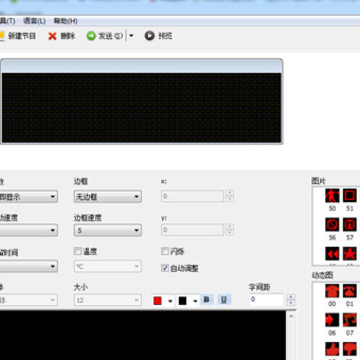360x360 pixels.
Task: Click the x: position input field
Action: [x=192, y=196]
